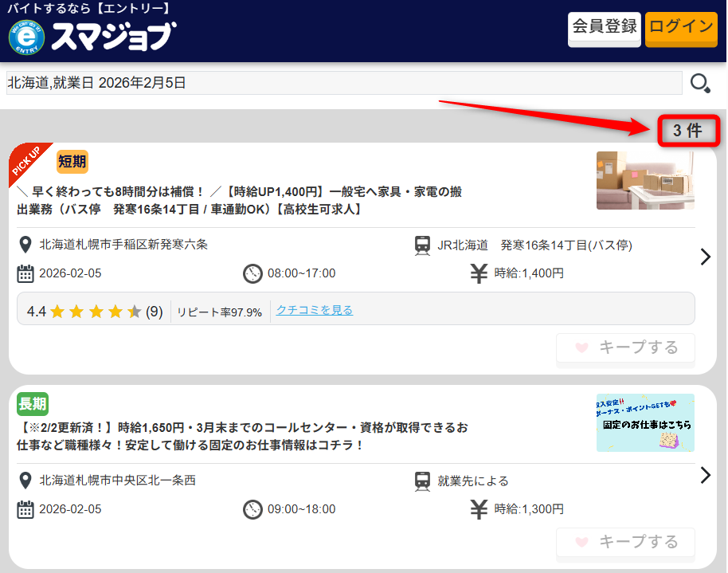Click the 固定のお仕事はこちら banner thumbnail

(645, 422)
